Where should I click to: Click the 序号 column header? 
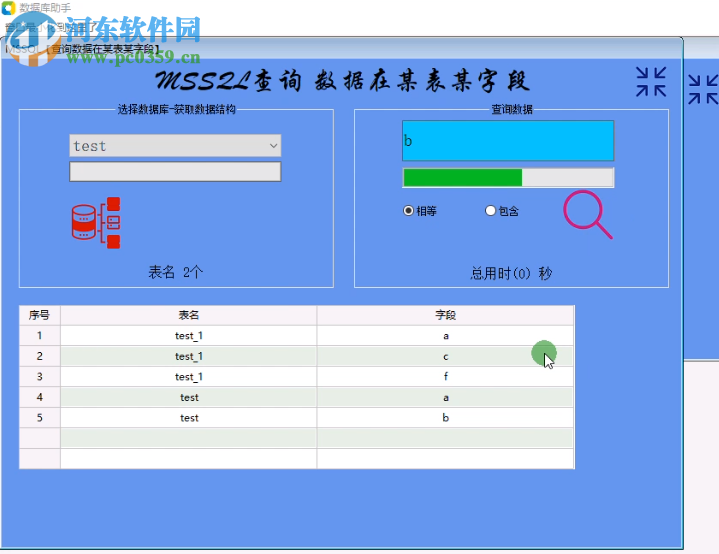(x=39, y=316)
